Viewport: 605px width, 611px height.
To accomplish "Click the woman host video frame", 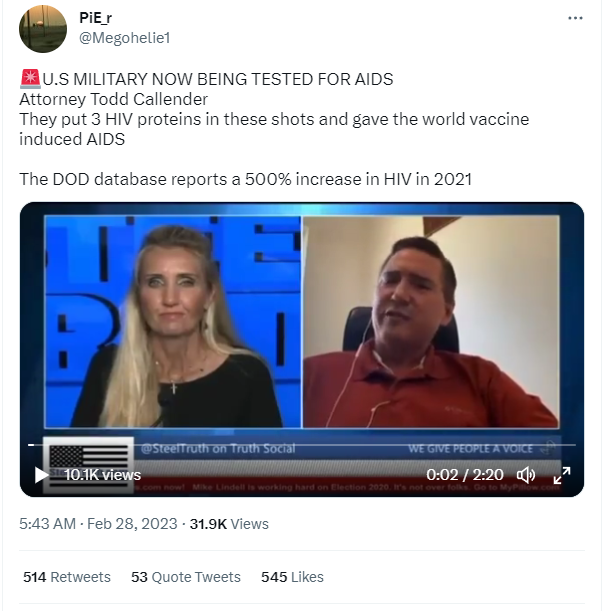I will point(173,321).
